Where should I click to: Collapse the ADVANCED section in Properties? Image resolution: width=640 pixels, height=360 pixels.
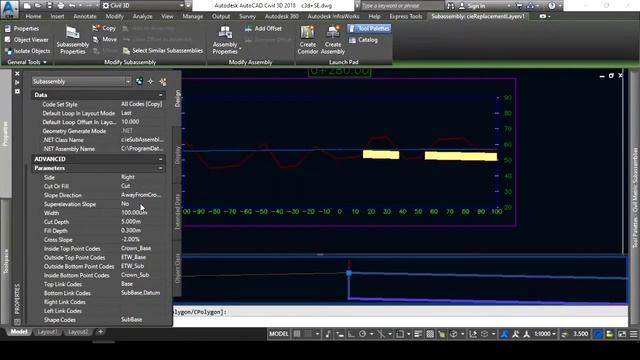point(160,159)
